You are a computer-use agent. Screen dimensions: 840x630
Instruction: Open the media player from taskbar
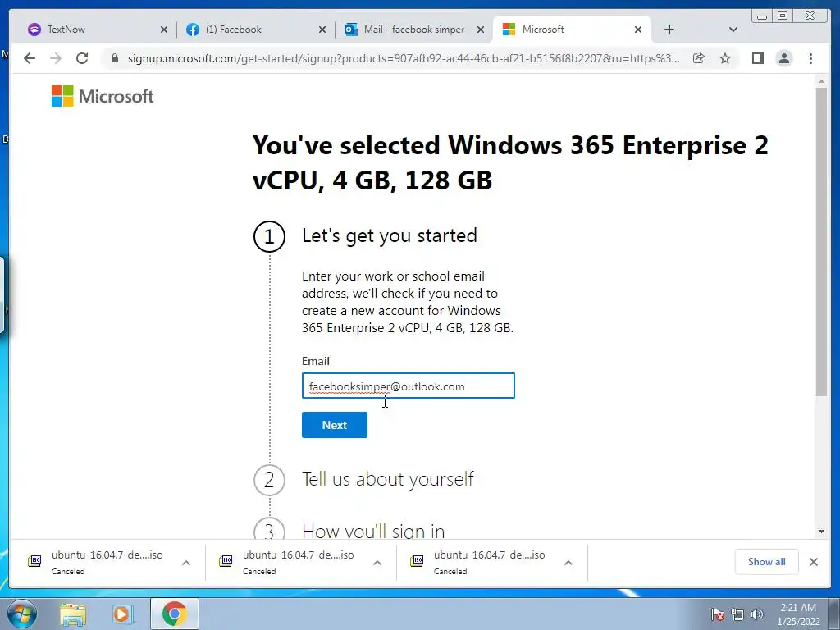click(x=122, y=614)
